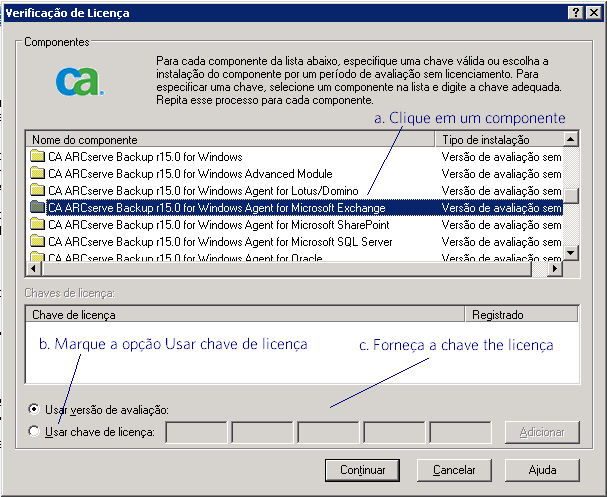Select the Agent for Microsoft SharePoint folder icon
The height and width of the screenshot is (497, 607).
click(38, 225)
